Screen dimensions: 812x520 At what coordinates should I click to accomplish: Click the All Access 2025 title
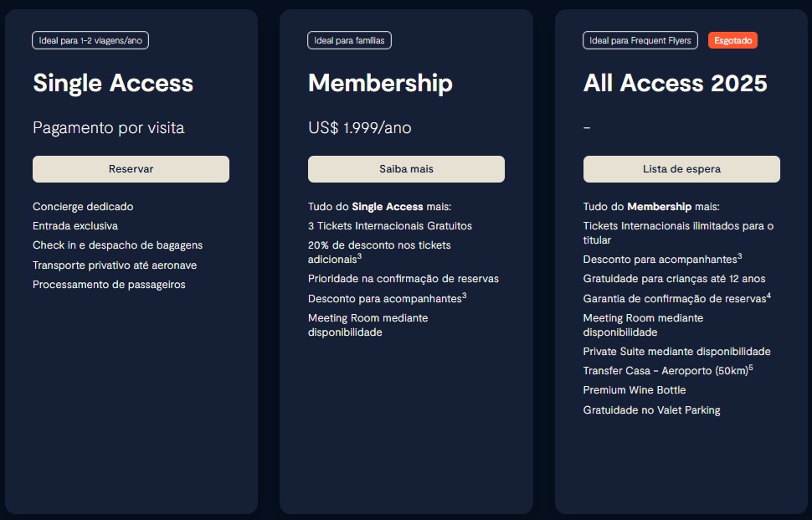(x=676, y=83)
